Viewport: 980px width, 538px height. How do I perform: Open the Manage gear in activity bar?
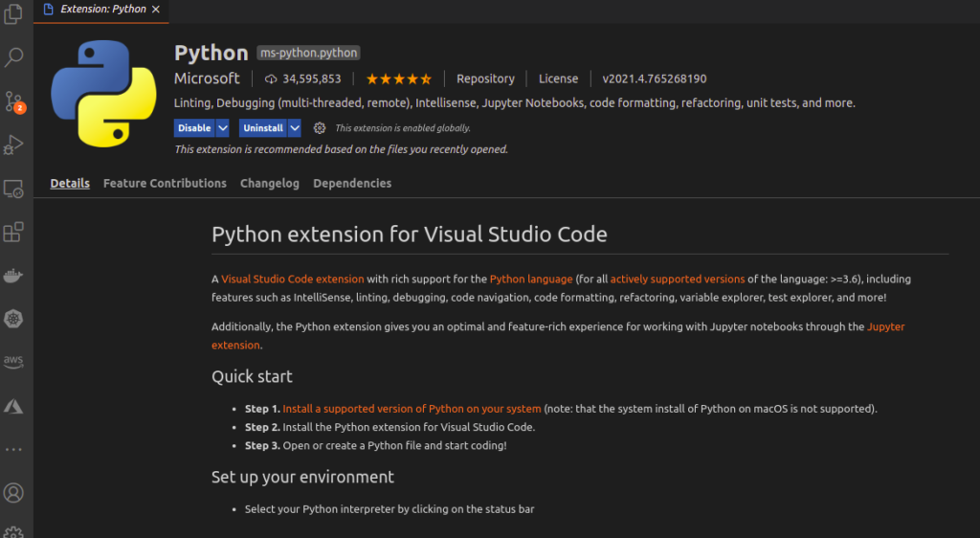[x=13, y=532]
